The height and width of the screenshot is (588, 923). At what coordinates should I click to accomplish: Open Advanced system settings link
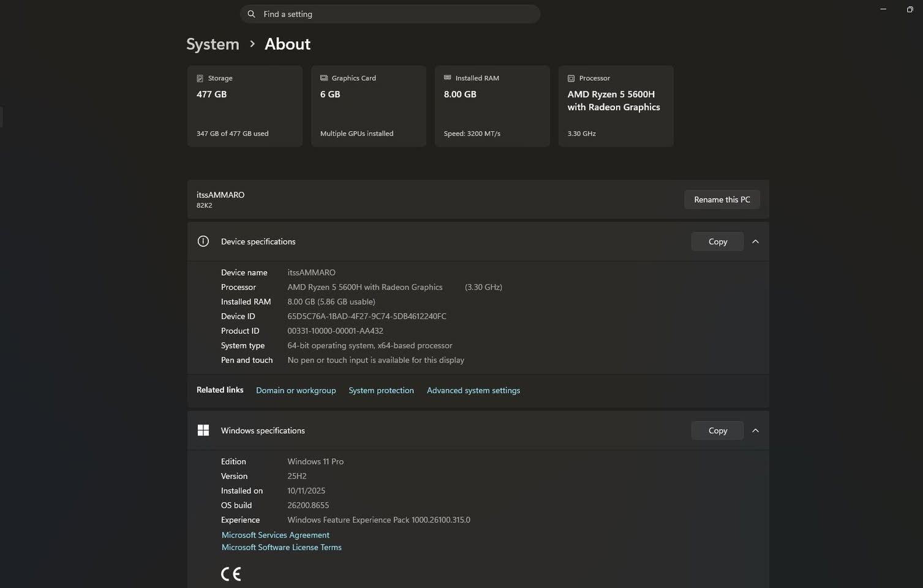click(x=473, y=390)
